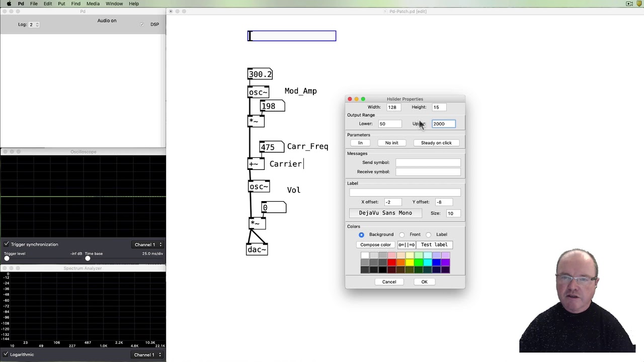
Task: Toggle the No init button
Action: coord(391,143)
